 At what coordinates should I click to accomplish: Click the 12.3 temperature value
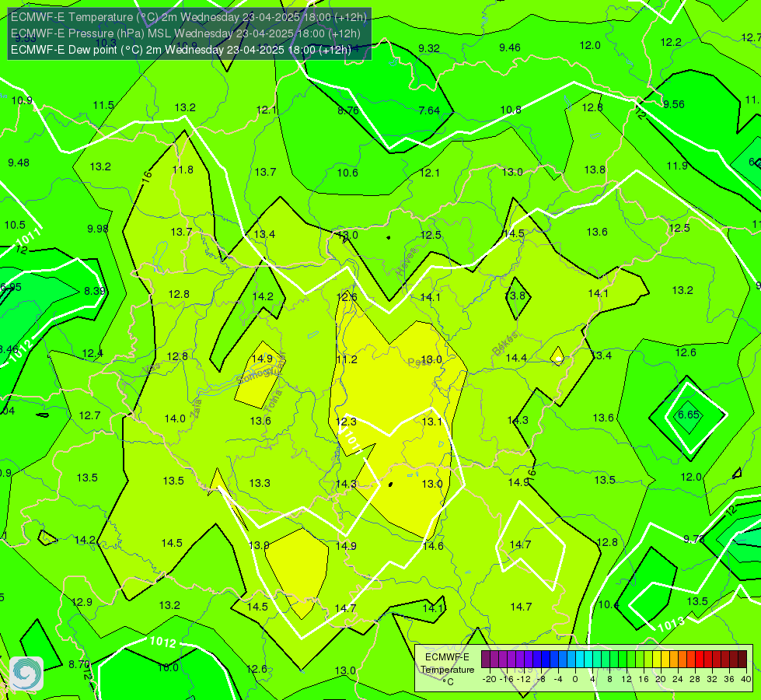346,422
